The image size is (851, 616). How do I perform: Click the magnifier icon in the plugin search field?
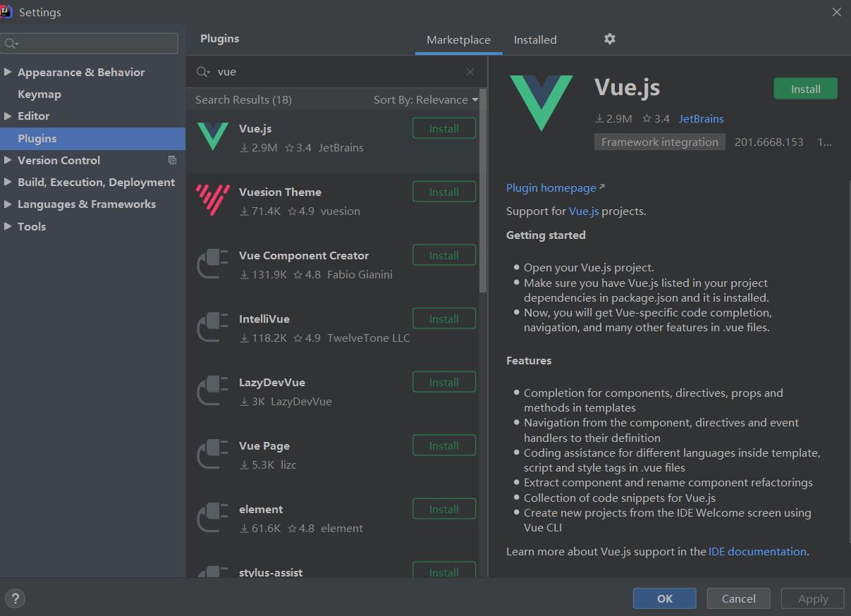click(x=203, y=72)
